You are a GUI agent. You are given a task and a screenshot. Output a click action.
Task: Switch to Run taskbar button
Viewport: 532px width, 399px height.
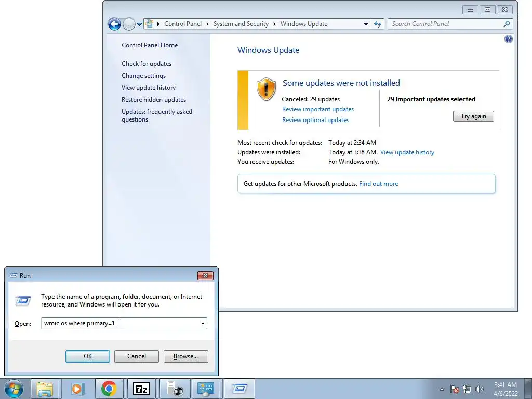[x=239, y=389]
